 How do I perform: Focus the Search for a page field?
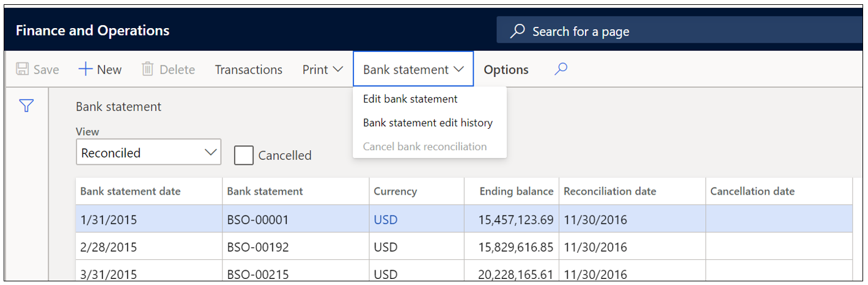coord(679,31)
